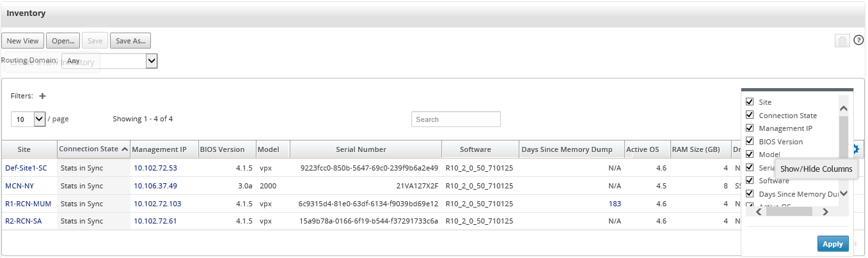Click the column list scroll-down arrow
The image size is (868, 258).
(x=843, y=193)
